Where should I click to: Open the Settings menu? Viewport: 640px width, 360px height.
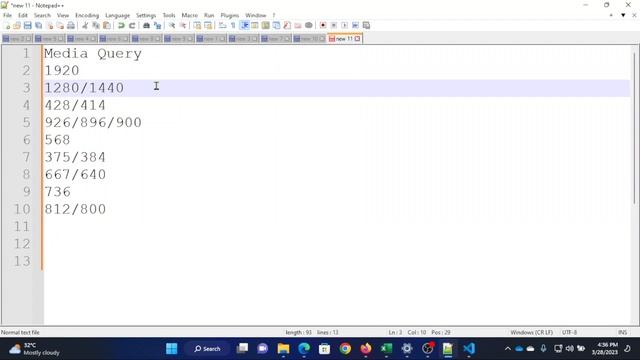pos(146,16)
